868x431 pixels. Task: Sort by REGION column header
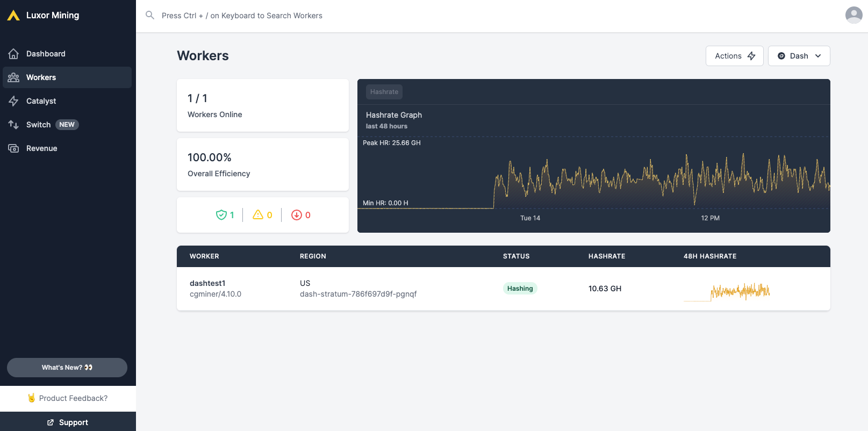click(x=313, y=256)
